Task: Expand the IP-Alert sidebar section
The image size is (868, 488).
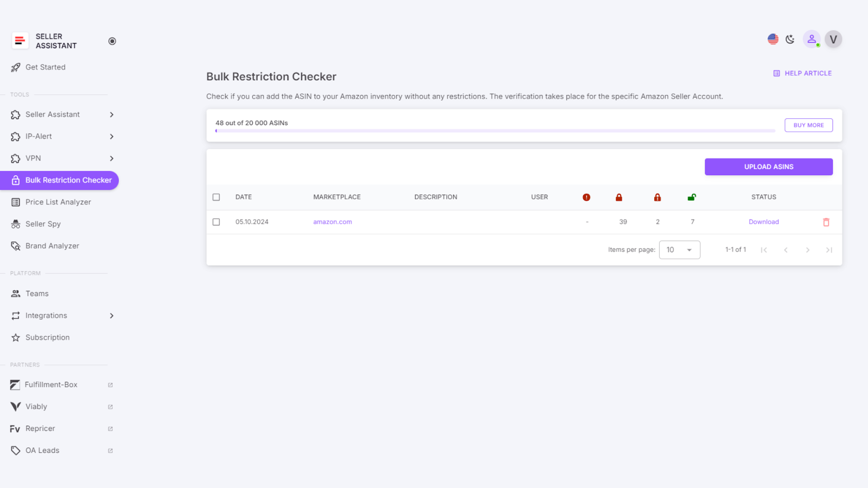Action: 112,136
